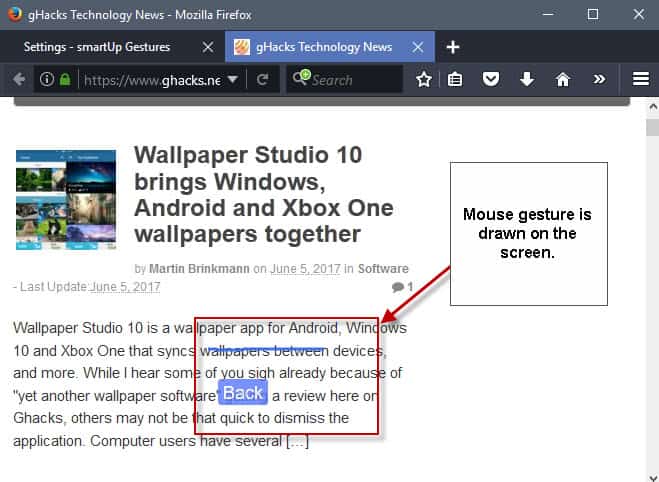Go to Home page icon
The width and height of the screenshot is (659, 482).
pyautogui.click(x=562, y=79)
